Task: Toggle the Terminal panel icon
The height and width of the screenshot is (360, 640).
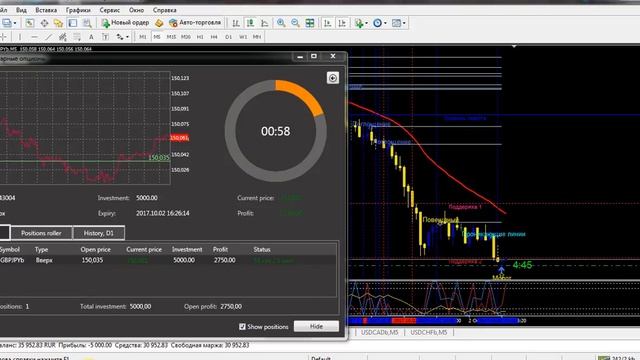Action: coord(73,23)
